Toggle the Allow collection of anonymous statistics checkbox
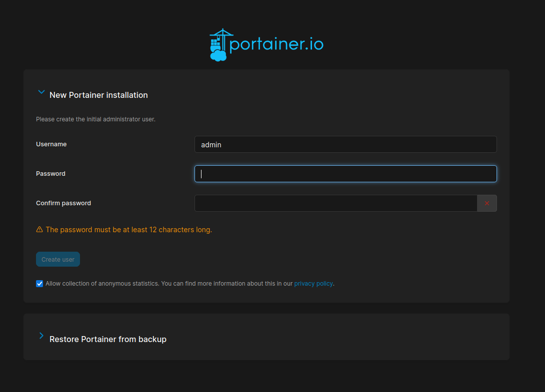Viewport: 545px width, 392px height. click(39, 283)
